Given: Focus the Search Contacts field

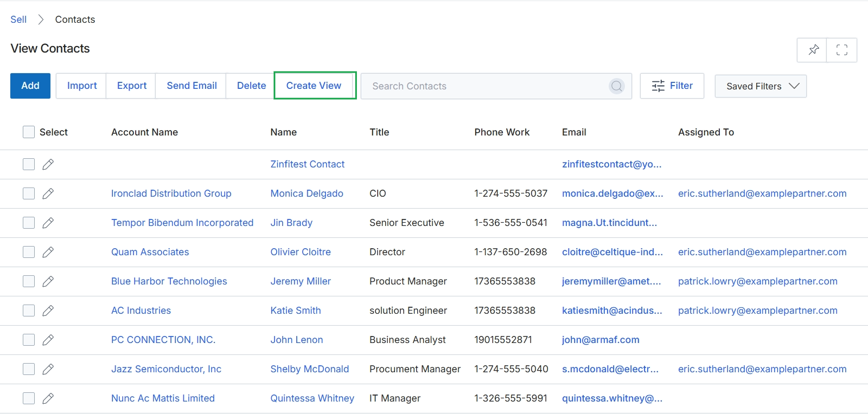Looking at the screenshot, I should (496, 86).
